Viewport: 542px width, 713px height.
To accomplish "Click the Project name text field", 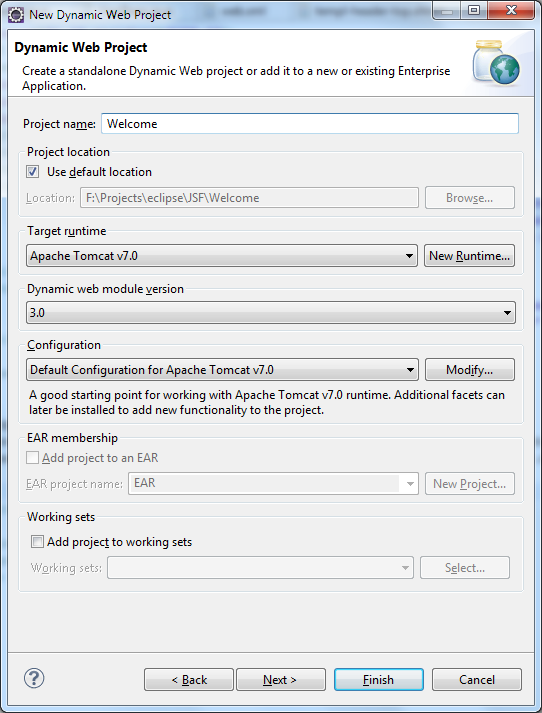I will (310, 124).
